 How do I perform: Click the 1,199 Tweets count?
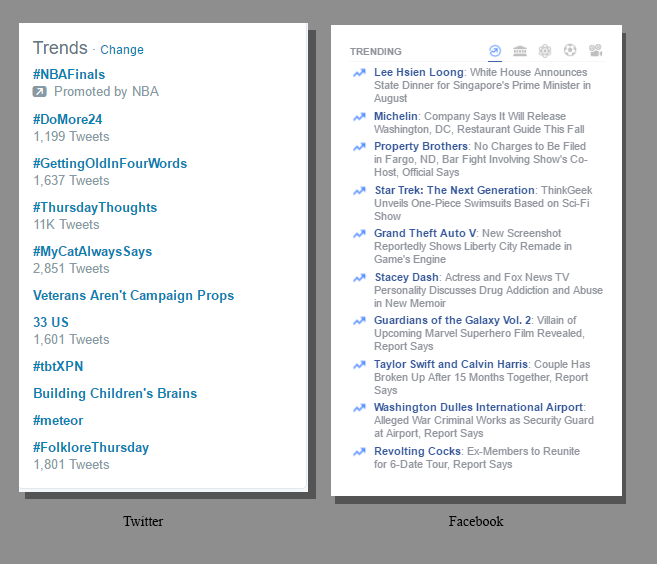click(x=71, y=137)
